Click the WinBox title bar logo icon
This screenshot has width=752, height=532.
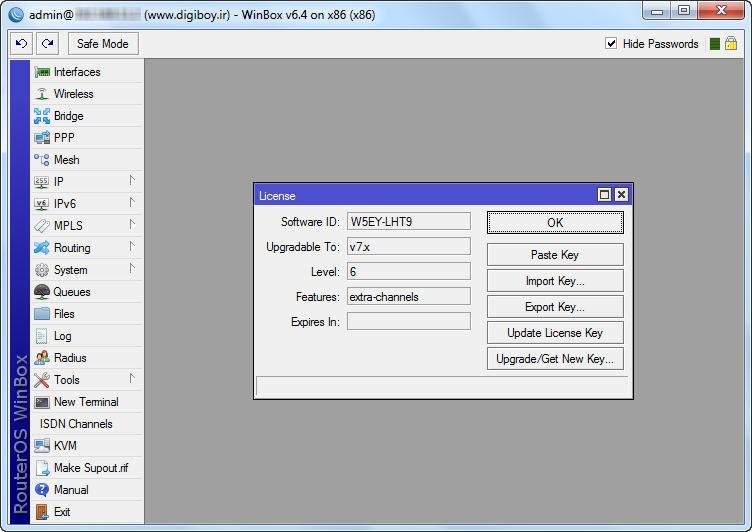pyautogui.click(x=16, y=15)
